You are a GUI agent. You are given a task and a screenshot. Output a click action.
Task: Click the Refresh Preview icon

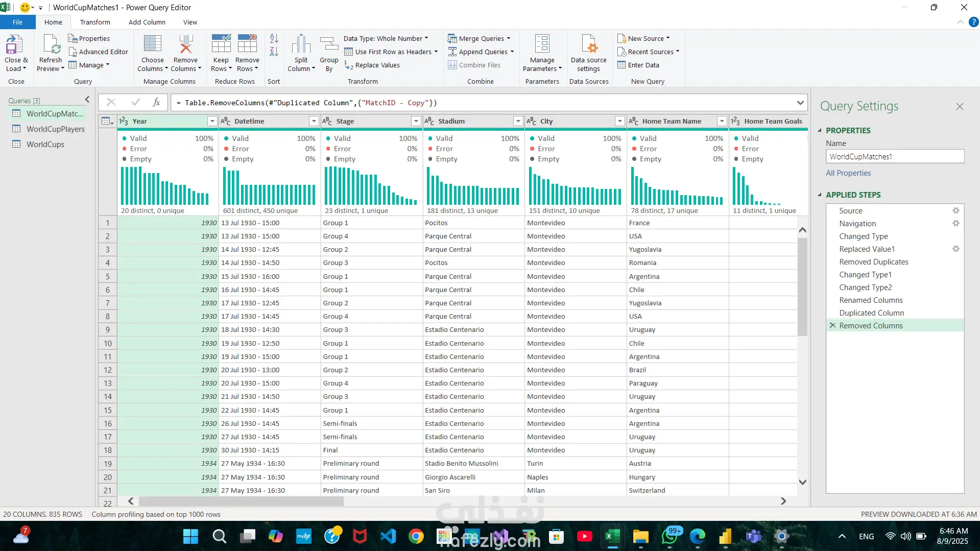click(51, 45)
